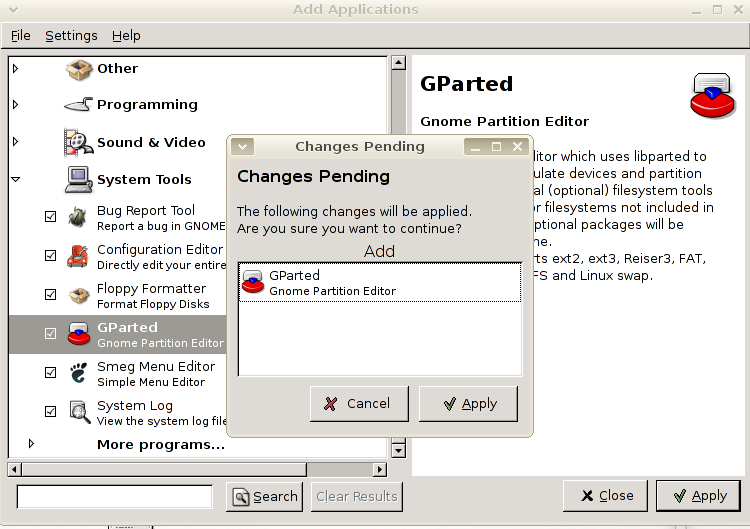The image size is (750, 529).
Task: Click the Bug Report Tool bug icon
Action: click(x=78, y=217)
